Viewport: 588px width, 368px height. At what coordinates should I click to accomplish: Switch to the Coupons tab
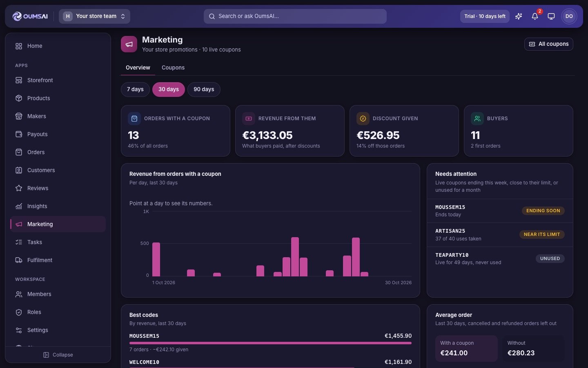pyautogui.click(x=173, y=68)
